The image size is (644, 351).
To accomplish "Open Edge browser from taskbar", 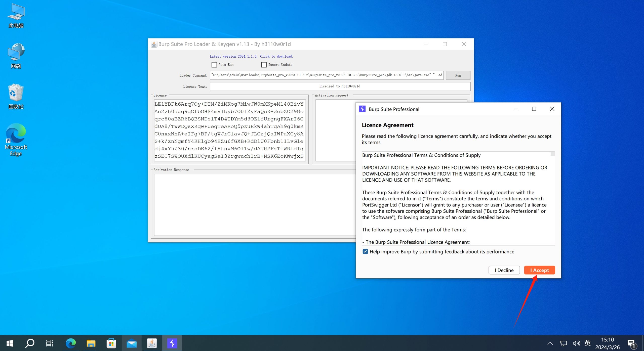I will coord(71,343).
